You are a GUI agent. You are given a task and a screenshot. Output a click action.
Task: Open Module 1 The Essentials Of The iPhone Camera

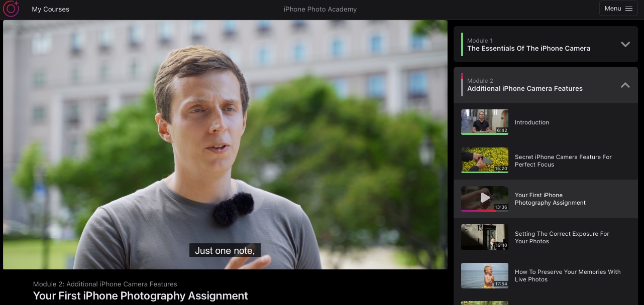pos(546,44)
